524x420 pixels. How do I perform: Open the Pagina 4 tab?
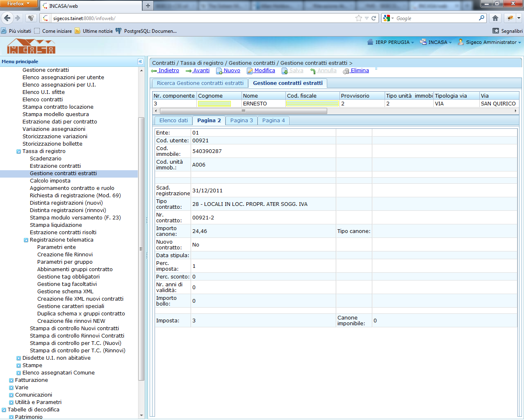(x=273, y=121)
